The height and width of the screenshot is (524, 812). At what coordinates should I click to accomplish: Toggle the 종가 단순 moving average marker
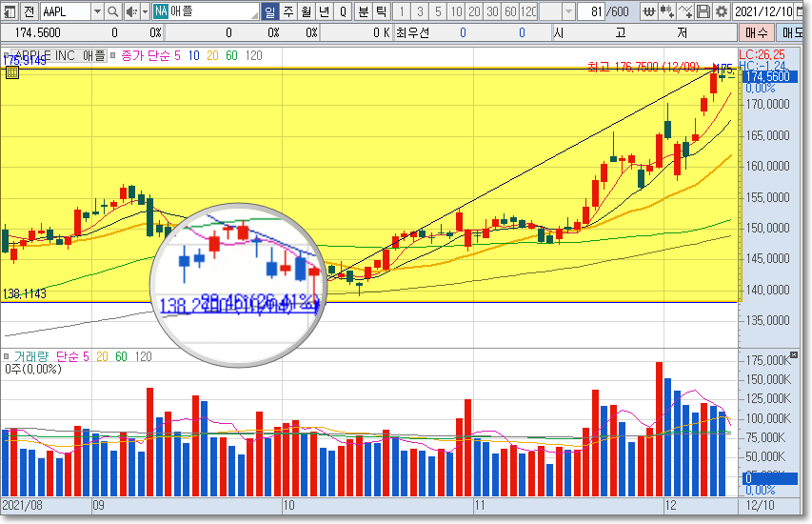(112, 55)
